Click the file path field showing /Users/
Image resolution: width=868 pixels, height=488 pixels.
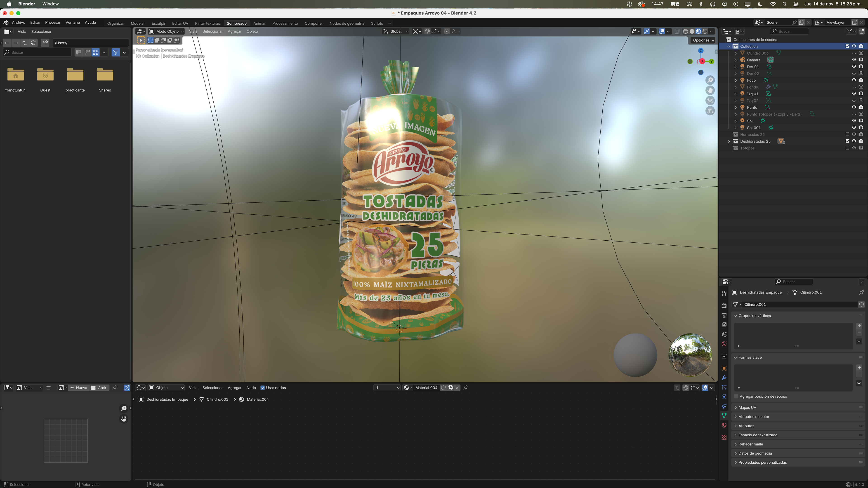coord(90,43)
